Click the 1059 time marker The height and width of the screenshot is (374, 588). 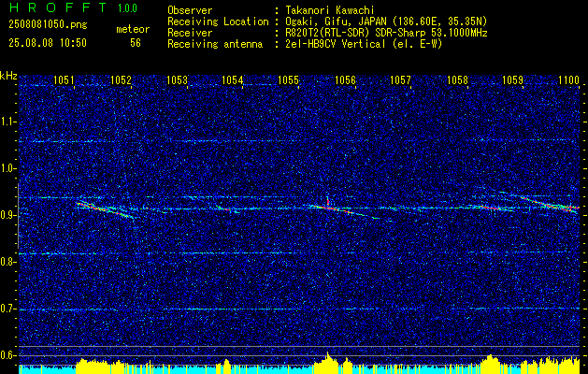pyautogui.click(x=512, y=79)
